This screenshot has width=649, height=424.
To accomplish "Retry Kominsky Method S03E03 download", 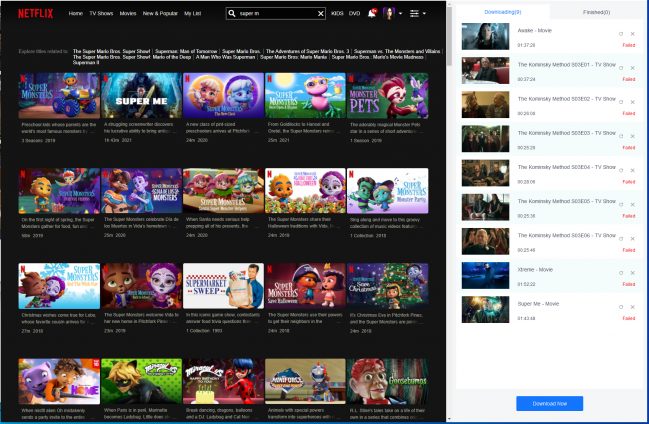I will (x=621, y=136).
